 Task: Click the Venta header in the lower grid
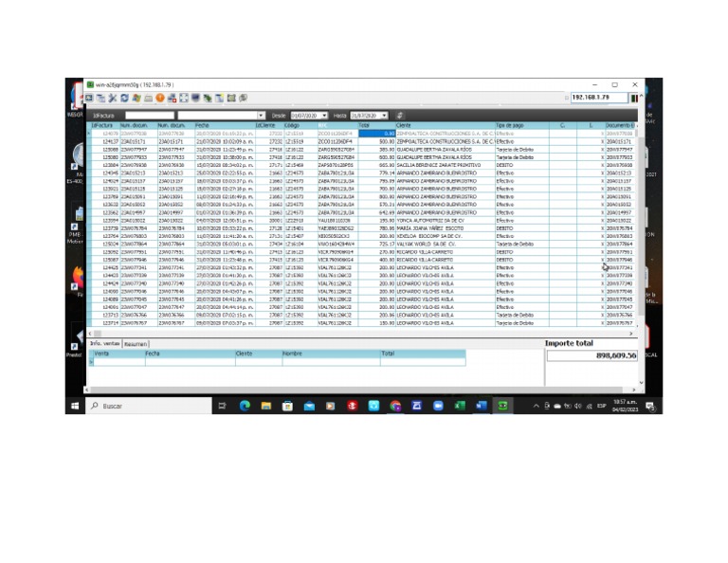[119, 354]
